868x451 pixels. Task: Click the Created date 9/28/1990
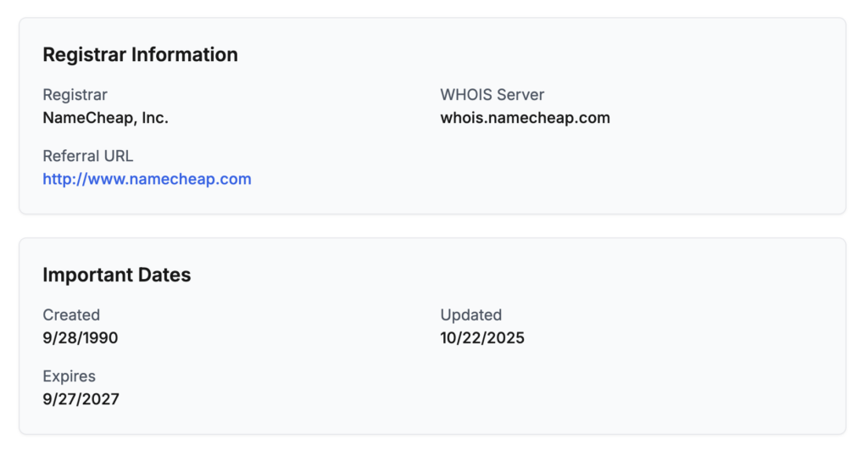[x=81, y=338]
